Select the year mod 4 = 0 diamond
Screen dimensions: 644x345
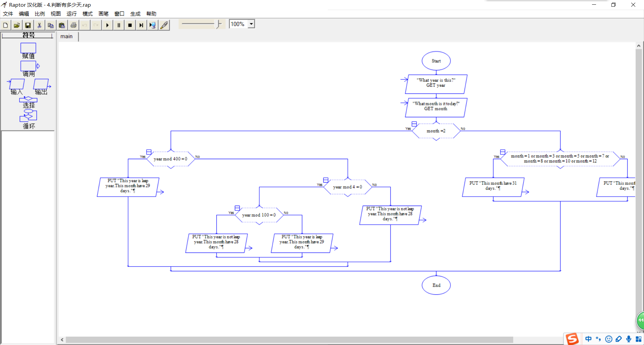[x=348, y=187]
